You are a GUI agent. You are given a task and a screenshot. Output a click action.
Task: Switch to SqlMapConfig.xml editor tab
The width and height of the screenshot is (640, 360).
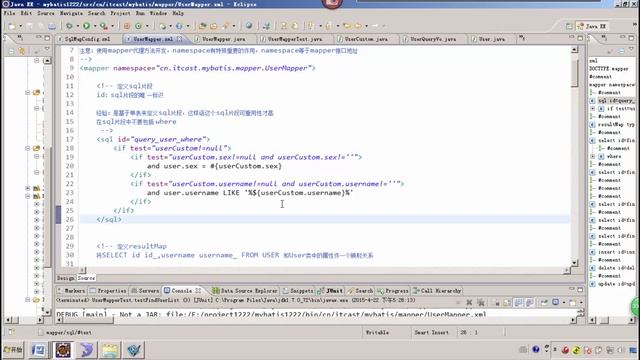point(88,39)
